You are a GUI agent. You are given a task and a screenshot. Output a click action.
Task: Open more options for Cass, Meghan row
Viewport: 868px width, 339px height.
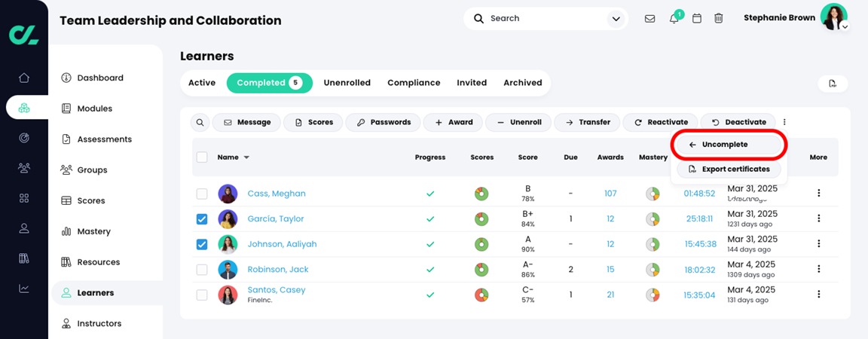point(818,194)
